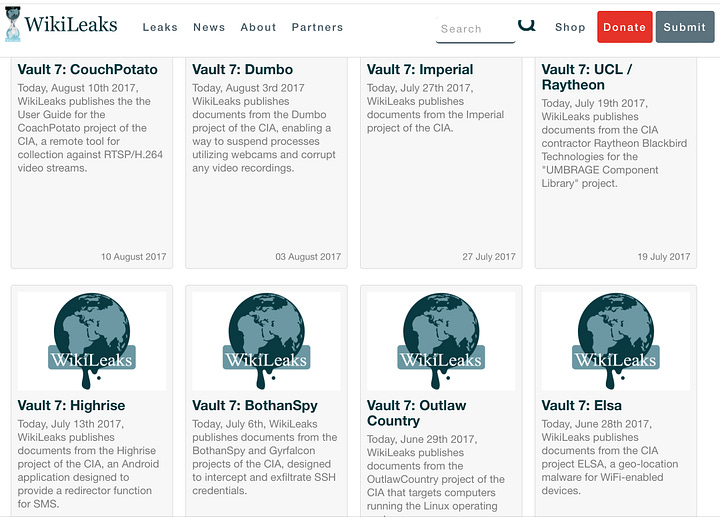Click the Elsa card globe thumbnail
The height and width of the screenshot is (517, 720).
pos(615,341)
